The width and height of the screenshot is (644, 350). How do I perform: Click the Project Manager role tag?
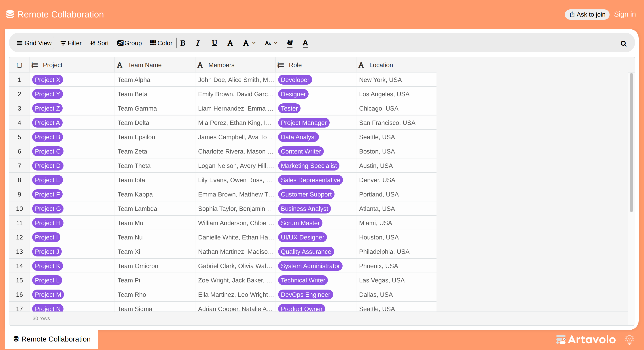coord(304,123)
